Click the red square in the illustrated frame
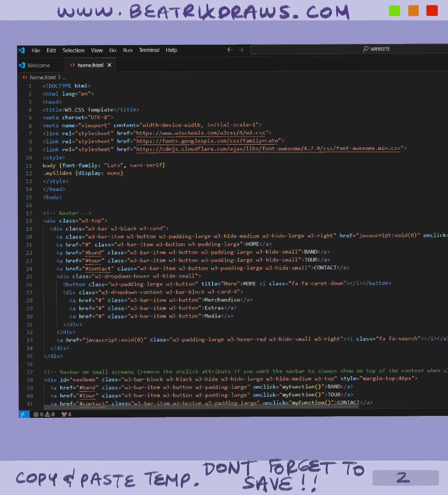 click(432, 11)
